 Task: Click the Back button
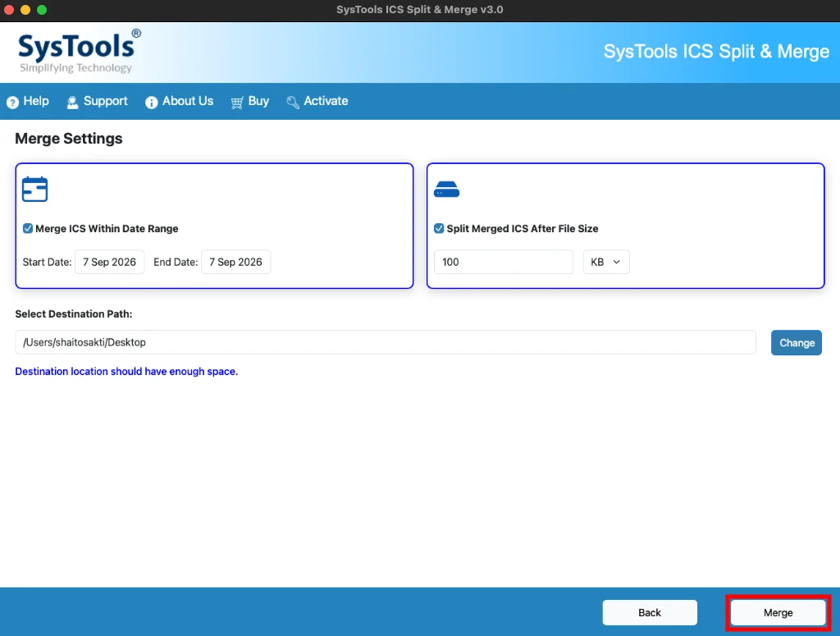pos(650,612)
